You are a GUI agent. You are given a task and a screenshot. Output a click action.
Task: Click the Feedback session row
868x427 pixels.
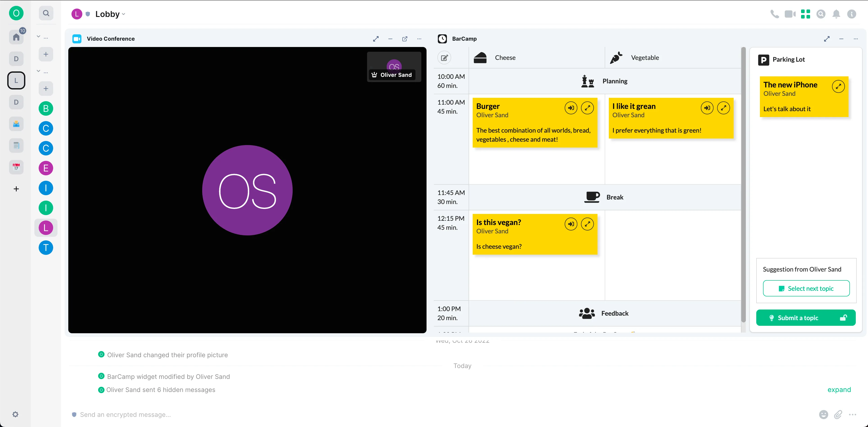605,313
